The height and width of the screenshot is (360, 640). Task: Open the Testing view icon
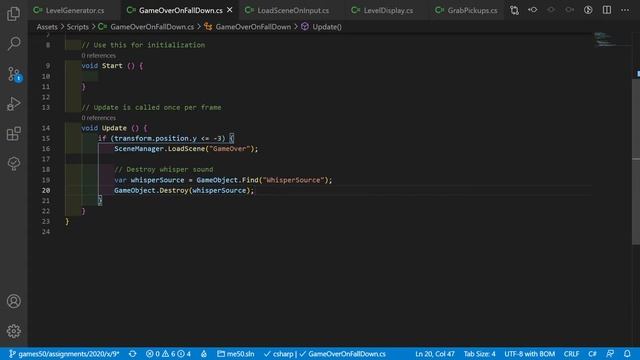(x=13, y=163)
